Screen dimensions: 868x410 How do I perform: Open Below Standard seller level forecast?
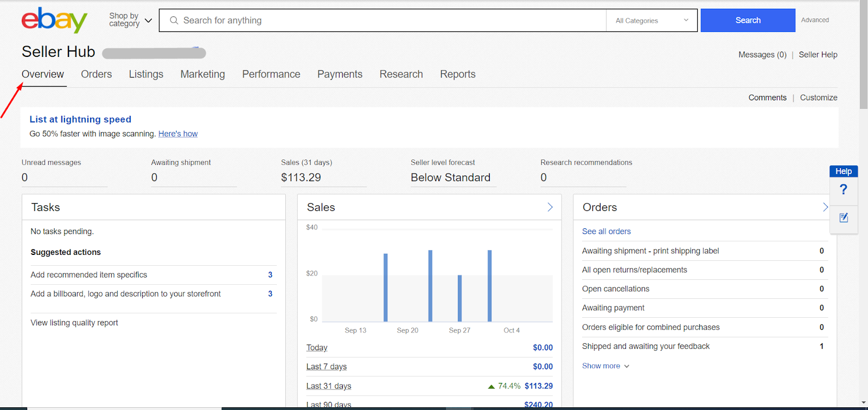point(451,177)
